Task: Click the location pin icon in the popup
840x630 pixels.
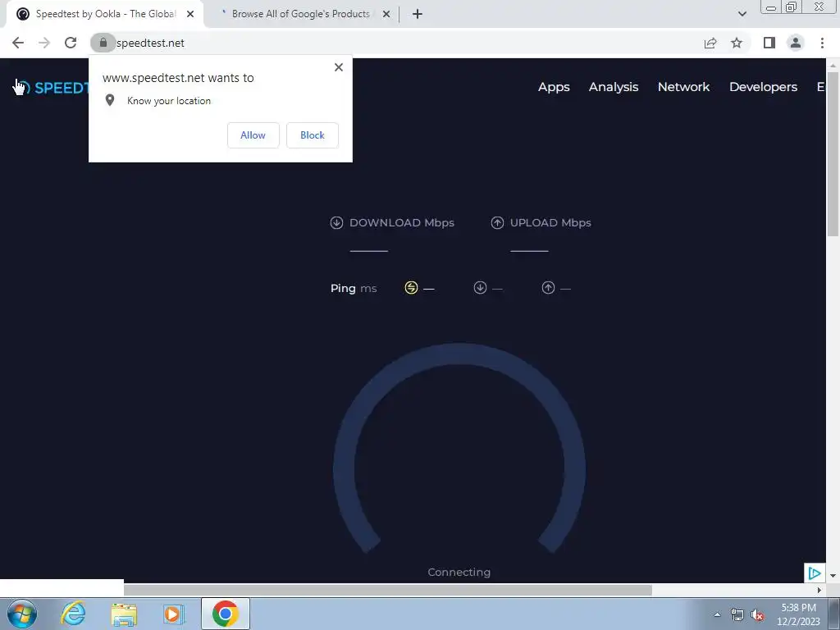Action: [x=110, y=100]
